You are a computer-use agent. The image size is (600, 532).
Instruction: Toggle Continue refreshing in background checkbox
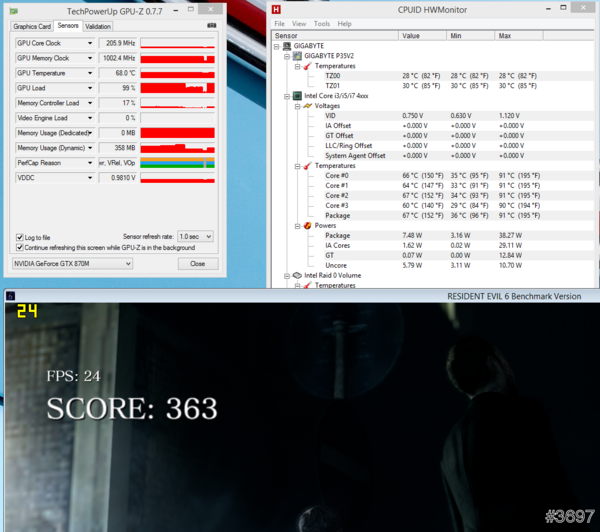point(20,247)
